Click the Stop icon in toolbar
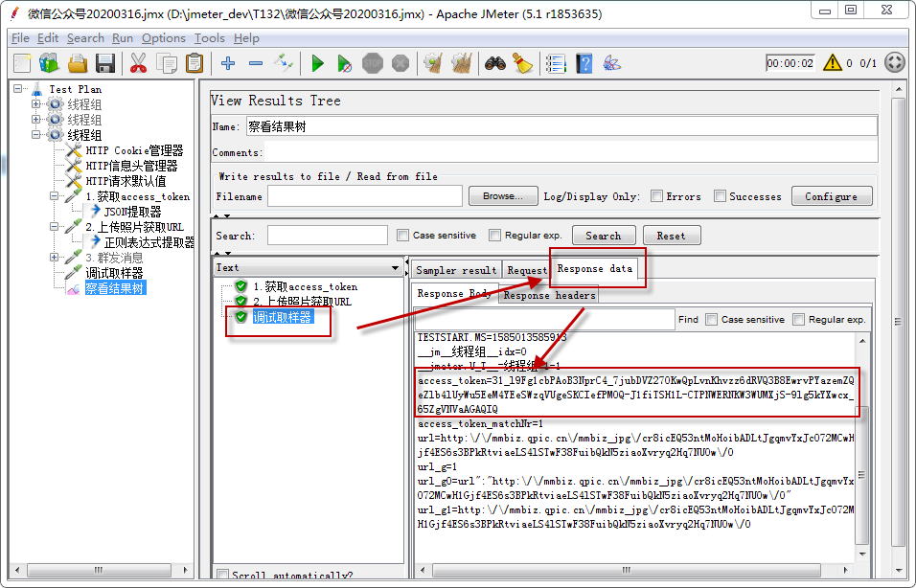This screenshot has width=916, height=588. (373, 63)
